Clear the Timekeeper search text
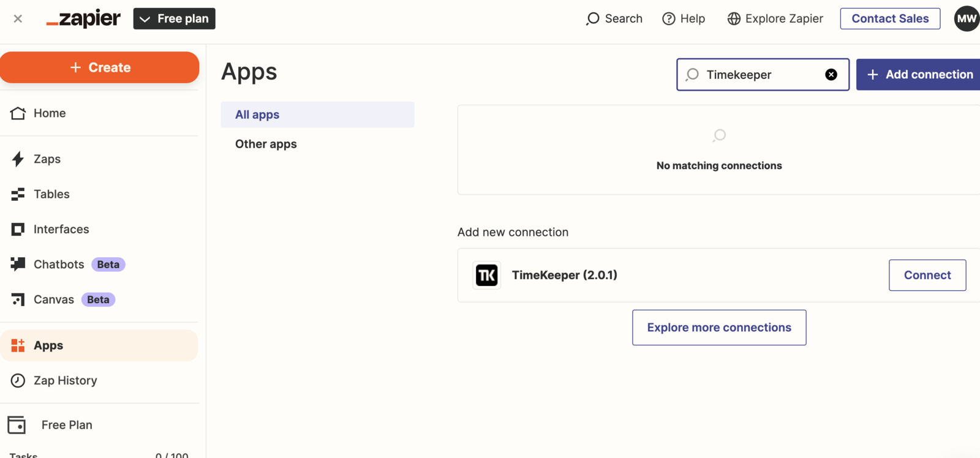The width and height of the screenshot is (980, 458). (831, 75)
